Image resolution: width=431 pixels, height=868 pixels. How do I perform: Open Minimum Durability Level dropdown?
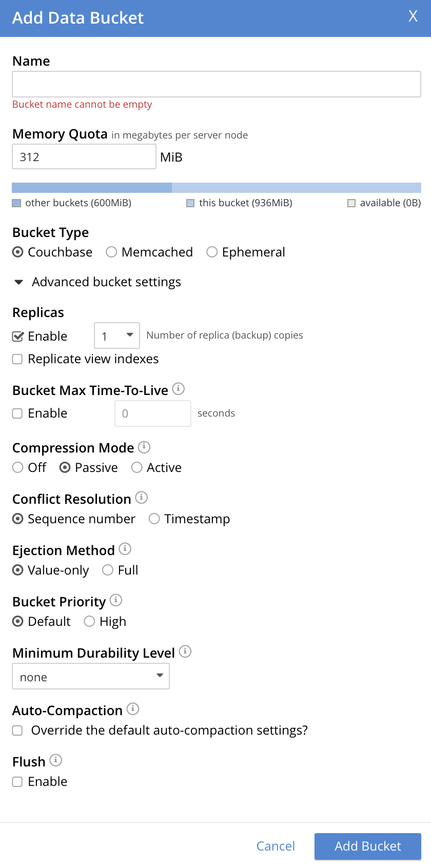[x=91, y=676]
